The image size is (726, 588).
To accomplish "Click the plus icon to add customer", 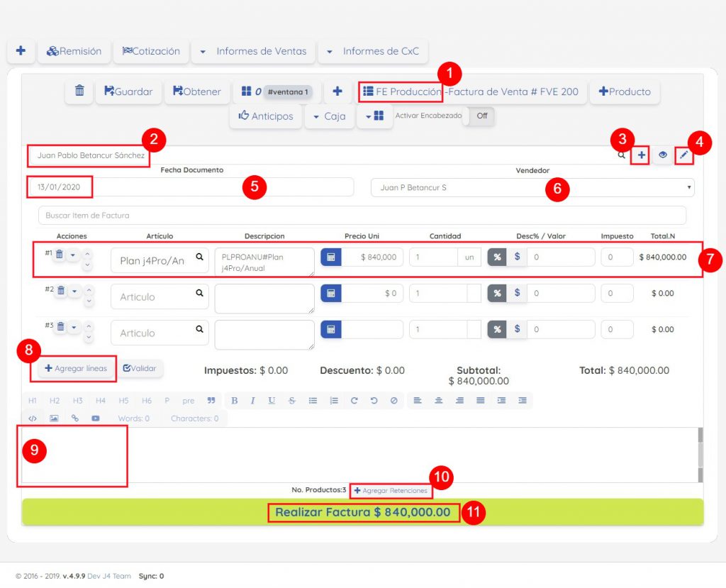I will (641, 155).
